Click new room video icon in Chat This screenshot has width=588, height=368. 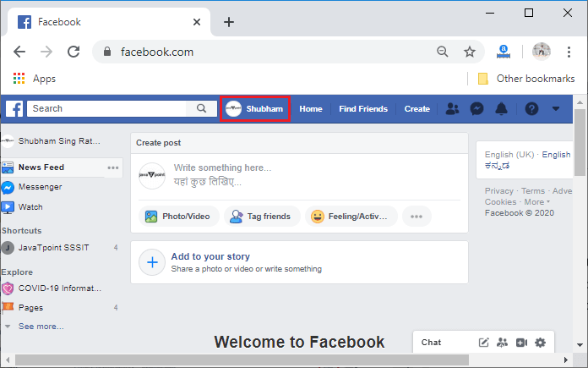(521, 343)
